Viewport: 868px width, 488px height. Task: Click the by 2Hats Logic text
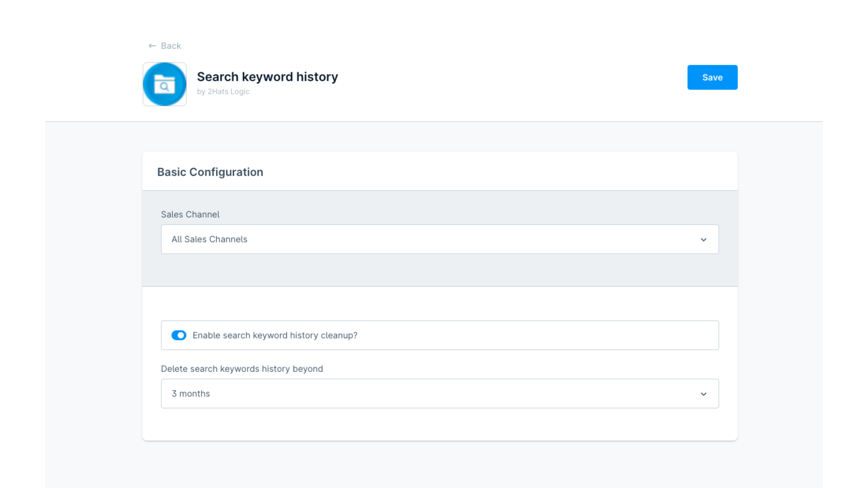coord(223,91)
